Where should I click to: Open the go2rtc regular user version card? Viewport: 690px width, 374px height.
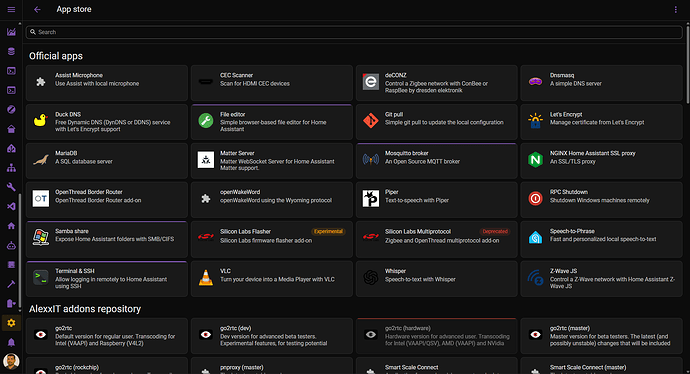tap(107, 336)
